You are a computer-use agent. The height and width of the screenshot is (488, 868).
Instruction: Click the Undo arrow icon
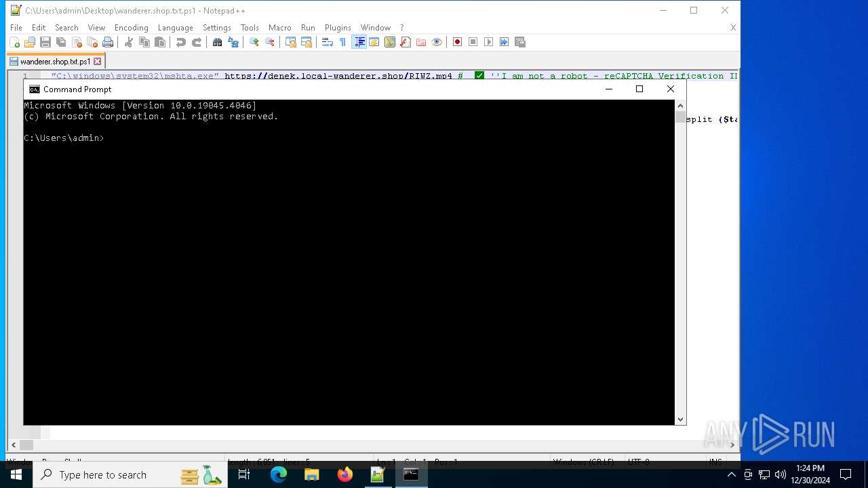tap(181, 42)
